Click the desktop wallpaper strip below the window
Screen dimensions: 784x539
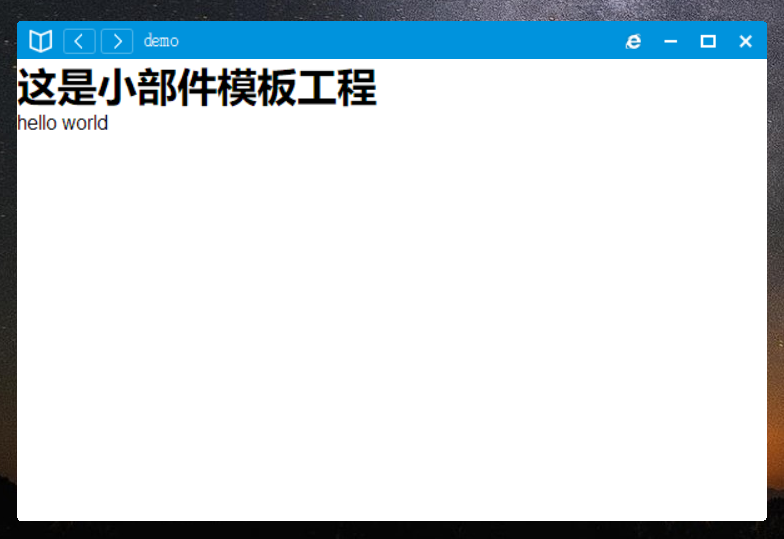[x=400, y=531]
